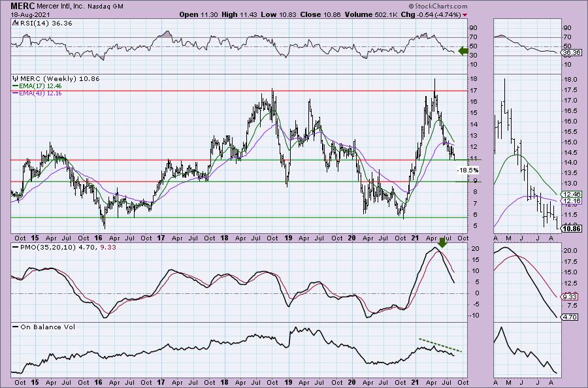Click the EMA(17) 12.46 legend entry
588x388 pixels.
click(37, 86)
